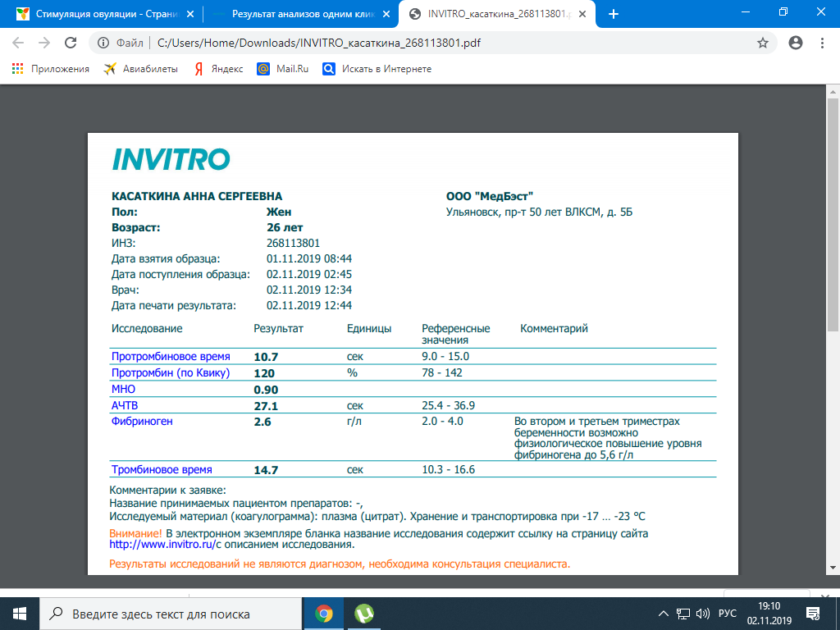Select the ООО "МедБэст" clinic name
The image size is (840, 630).
coord(490,197)
